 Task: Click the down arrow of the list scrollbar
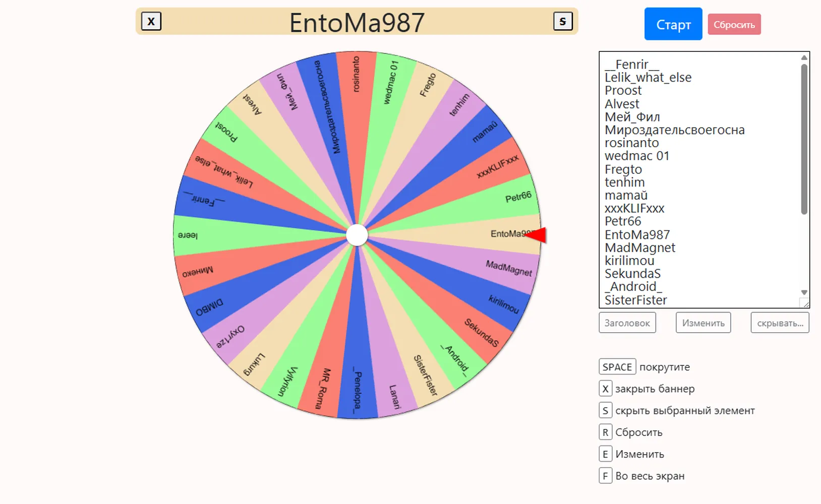[x=804, y=292]
